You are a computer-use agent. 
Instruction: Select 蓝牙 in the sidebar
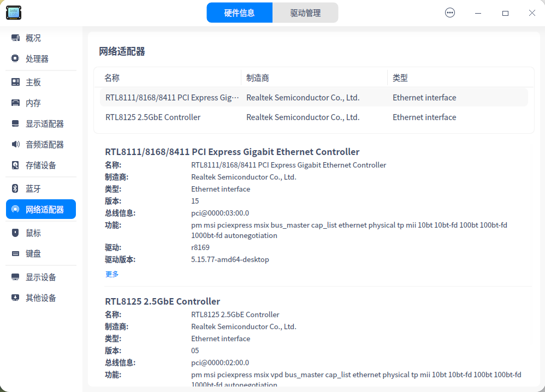(41, 188)
